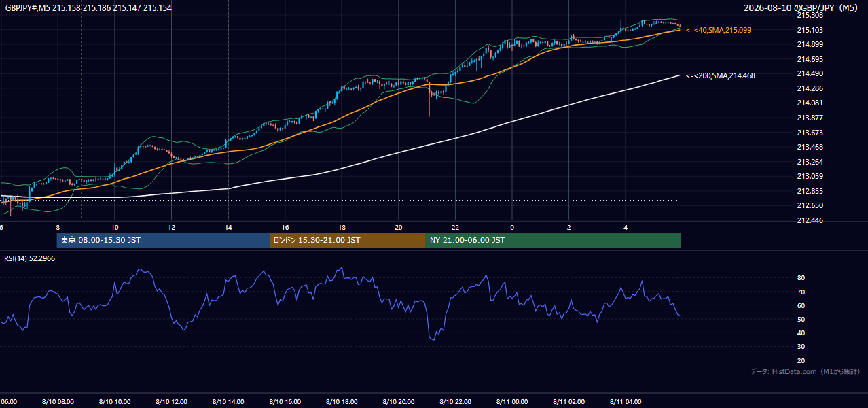The width and height of the screenshot is (868, 408).
Task: Click price axis label 212.855
Action: [x=810, y=191]
